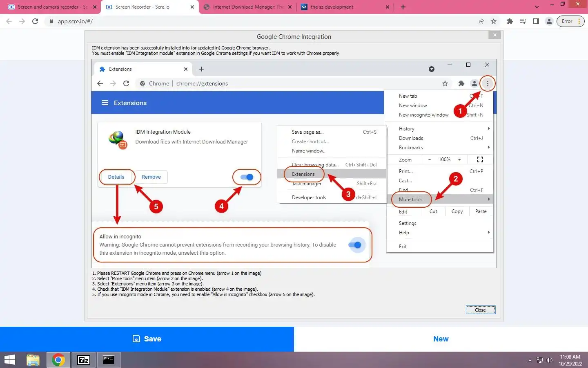The image size is (588, 368).
Task: Click Exit in the tutorial image menu
Action: click(x=403, y=247)
